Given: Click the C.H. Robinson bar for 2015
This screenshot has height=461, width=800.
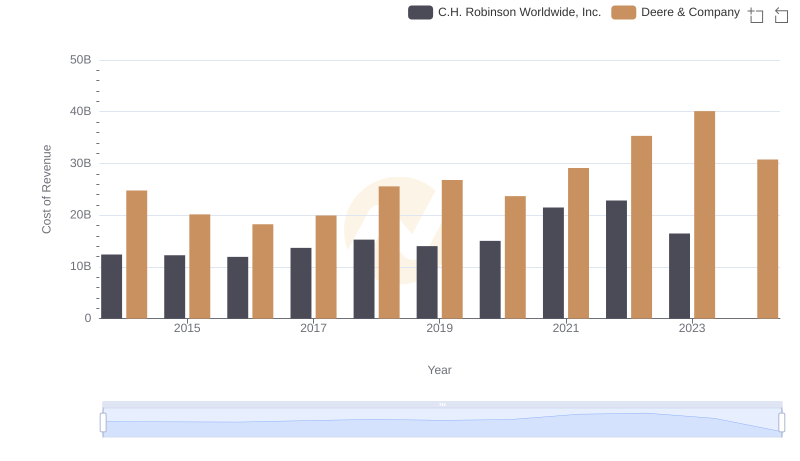Looking at the screenshot, I should [x=174, y=287].
